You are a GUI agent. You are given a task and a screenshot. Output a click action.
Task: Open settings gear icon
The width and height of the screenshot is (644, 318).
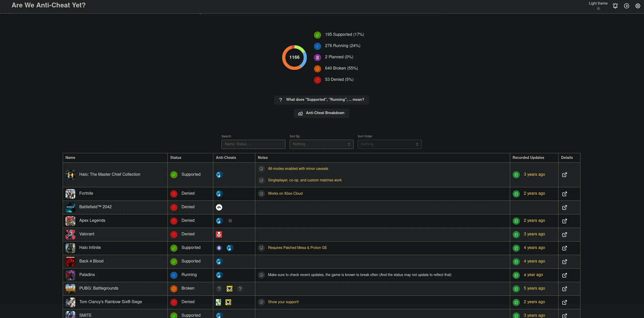tap(638, 6)
